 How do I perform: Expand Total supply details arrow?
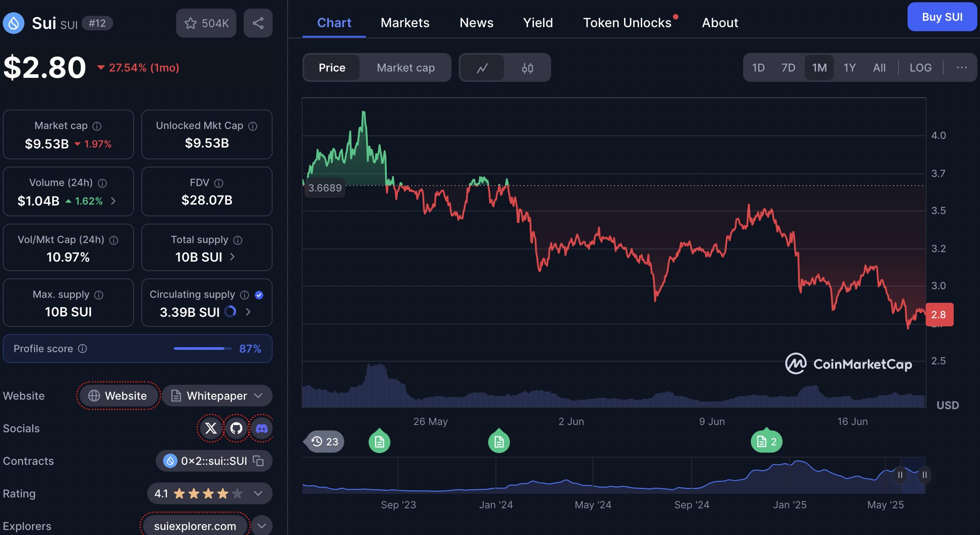[x=232, y=257]
